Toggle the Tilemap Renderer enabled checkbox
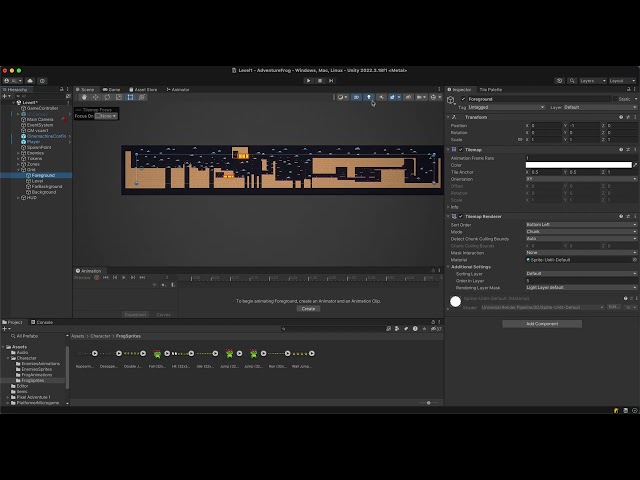The height and width of the screenshot is (480, 640). 461,216
